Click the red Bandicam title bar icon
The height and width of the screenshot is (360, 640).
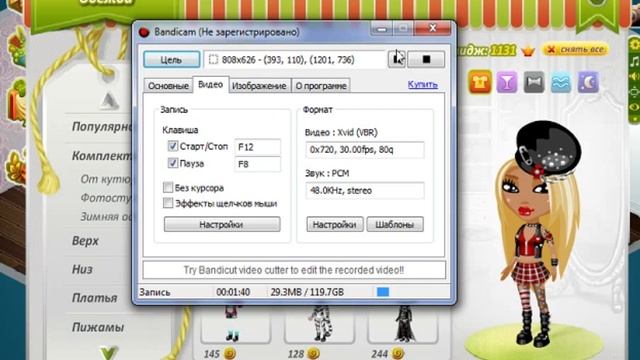pos(144,32)
